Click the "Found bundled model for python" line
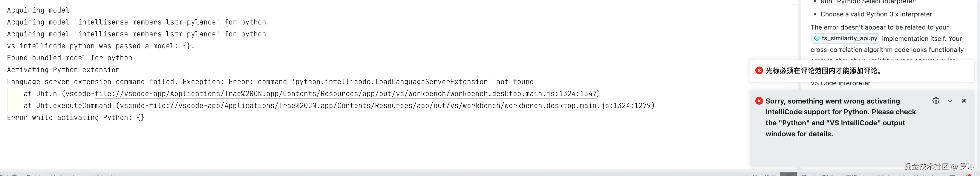Viewport: 980px width, 176px height. pyautogui.click(x=70, y=58)
